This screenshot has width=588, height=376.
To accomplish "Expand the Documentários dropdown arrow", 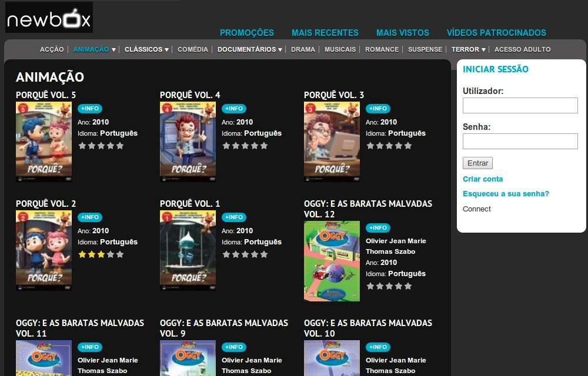I will pyautogui.click(x=280, y=50).
